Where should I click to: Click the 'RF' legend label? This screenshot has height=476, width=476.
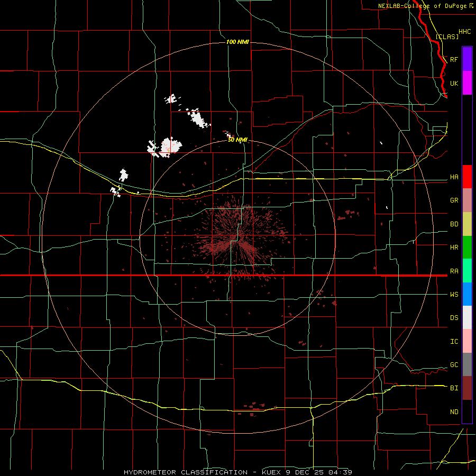click(454, 59)
